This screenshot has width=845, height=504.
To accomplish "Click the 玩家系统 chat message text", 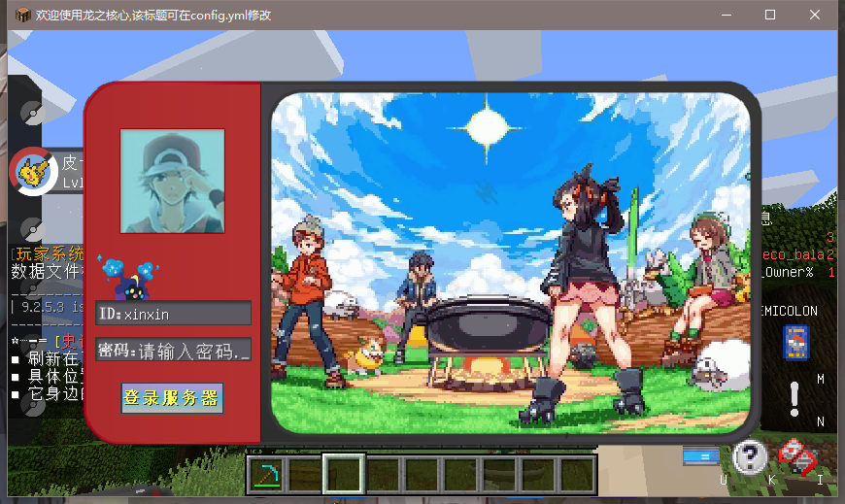I will 50,253.
